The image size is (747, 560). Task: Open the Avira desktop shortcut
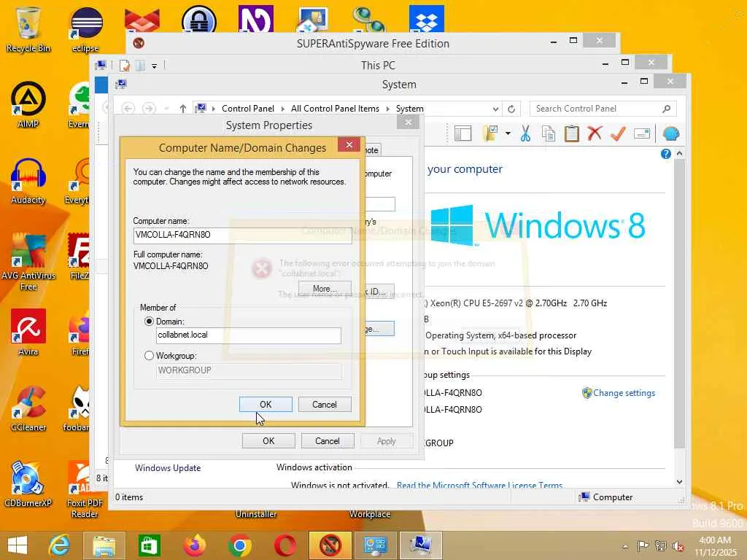click(x=28, y=332)
